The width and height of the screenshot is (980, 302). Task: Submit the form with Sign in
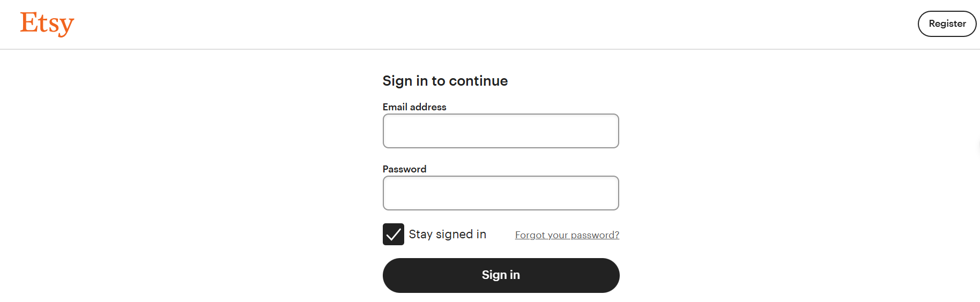click(x=501, y=275)
